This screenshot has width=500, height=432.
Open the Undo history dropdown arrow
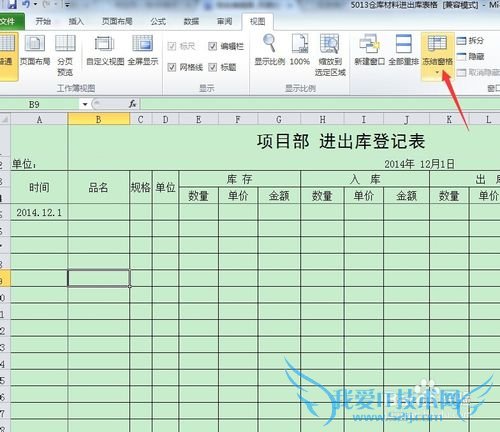pos(35,5)
